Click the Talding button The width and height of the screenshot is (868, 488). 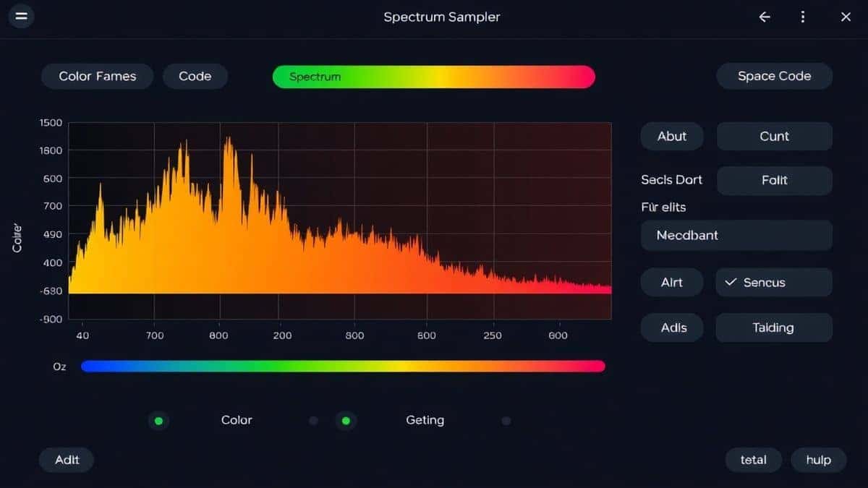(774, 328)
